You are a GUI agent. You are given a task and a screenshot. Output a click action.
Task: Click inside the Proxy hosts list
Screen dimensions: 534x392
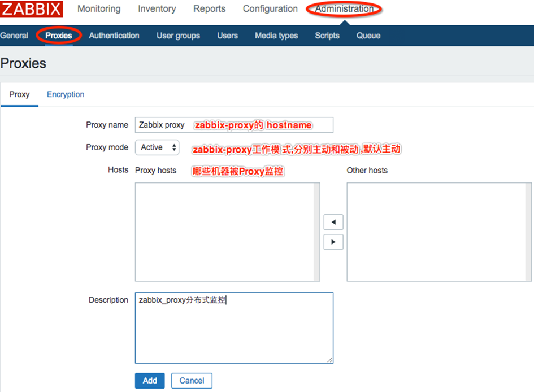coord(224,232)
